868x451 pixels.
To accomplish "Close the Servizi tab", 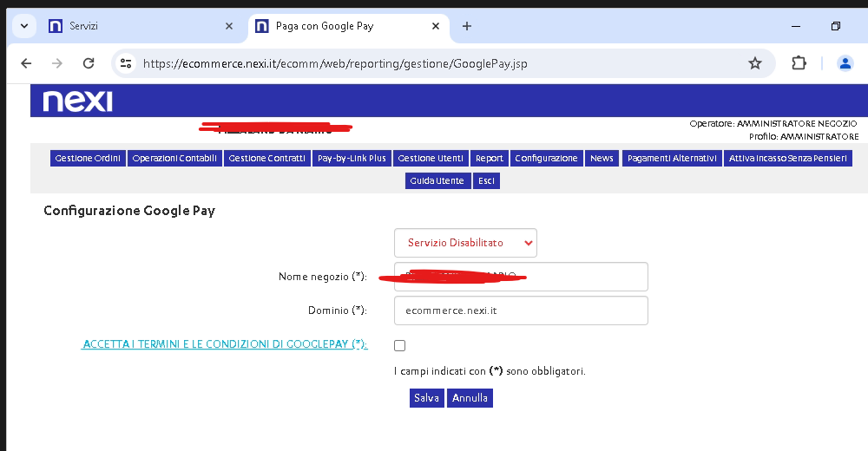I will click(x=229, y=26).
